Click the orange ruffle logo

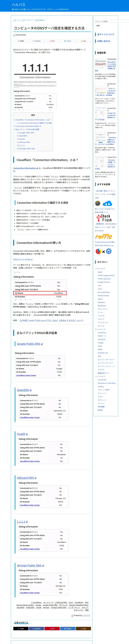(103, 236)
